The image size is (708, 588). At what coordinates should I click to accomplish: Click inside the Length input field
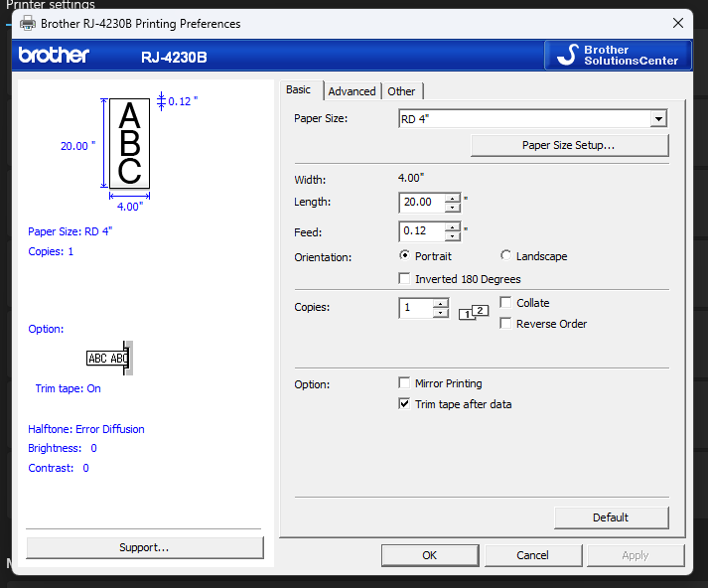point(422,203)
